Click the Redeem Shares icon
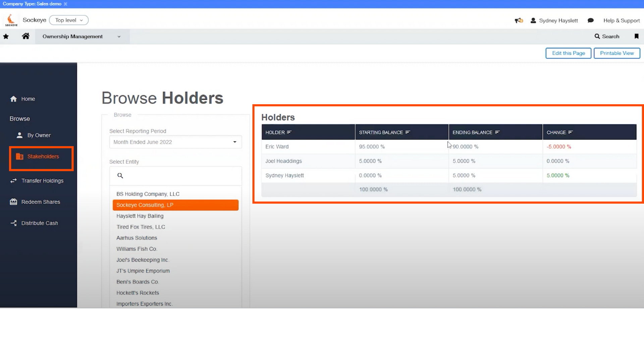 (13, 202)
